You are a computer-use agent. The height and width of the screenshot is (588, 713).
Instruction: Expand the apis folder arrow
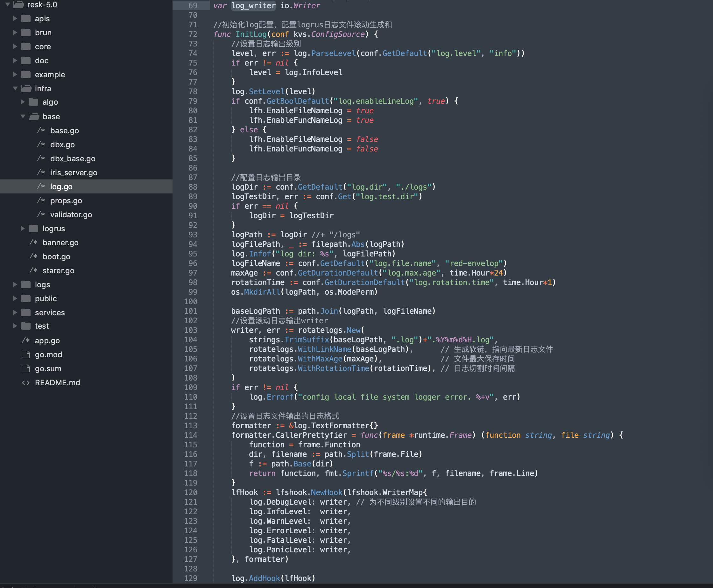point(15,18)
